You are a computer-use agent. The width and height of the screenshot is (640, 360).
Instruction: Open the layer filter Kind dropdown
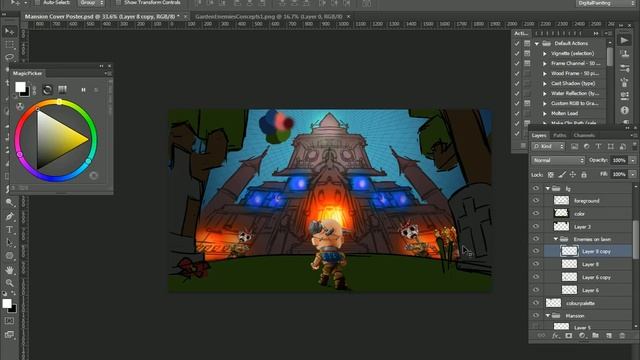[x=548, y=147]
